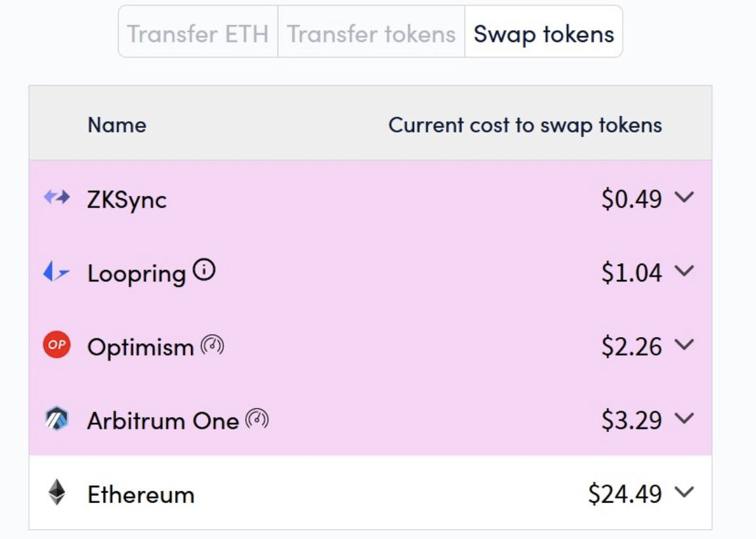Switch to the Transfer ETH tab
This screenshot has width=756, height=539.
click(198, 31)
